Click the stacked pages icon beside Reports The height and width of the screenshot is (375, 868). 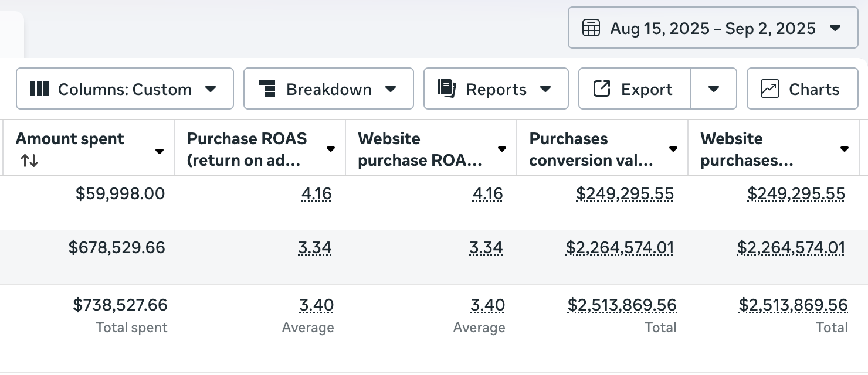[x=446, y=88]
